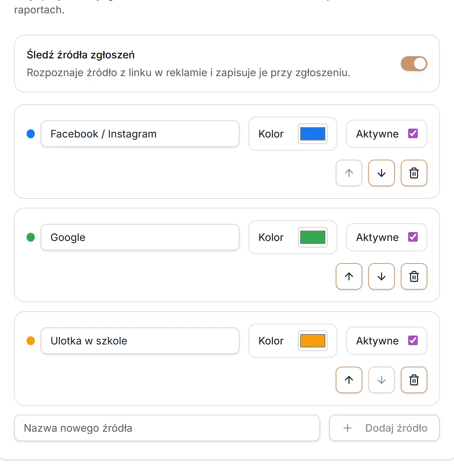Delete the Facebook / Instagram source
Image resolution: width=454 pixels, height=476 pixels.
tap(414, 173)
